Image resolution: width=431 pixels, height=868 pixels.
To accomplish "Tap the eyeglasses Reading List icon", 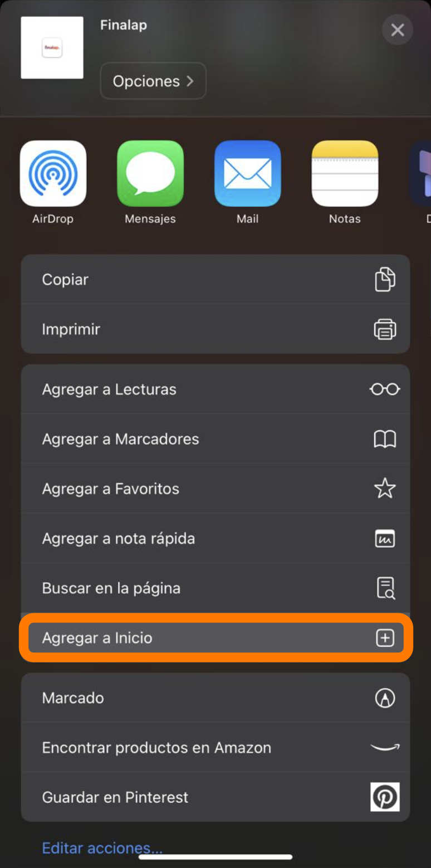I will pyautogui.click(x=385, y=389).
